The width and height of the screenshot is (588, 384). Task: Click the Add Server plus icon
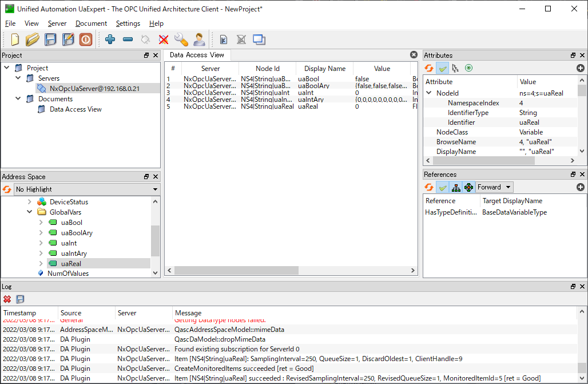click(110, 39)
